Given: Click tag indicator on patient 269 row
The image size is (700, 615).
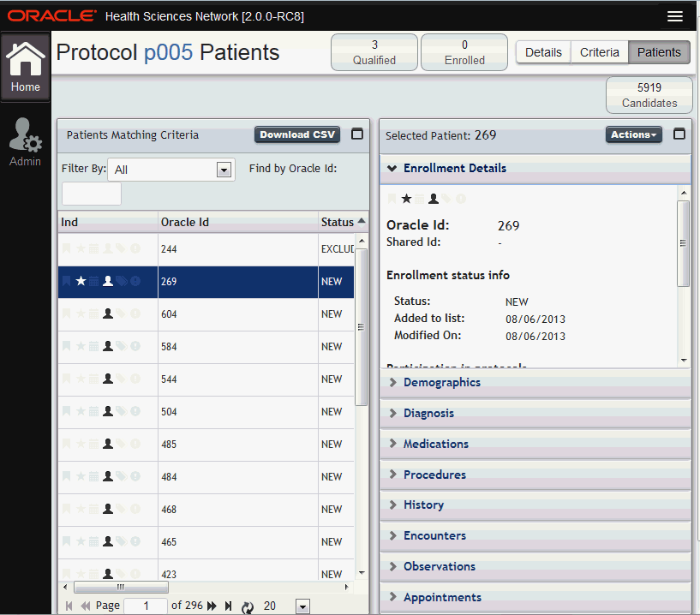Looking at the screenshot, I should (x=122, y=281).
